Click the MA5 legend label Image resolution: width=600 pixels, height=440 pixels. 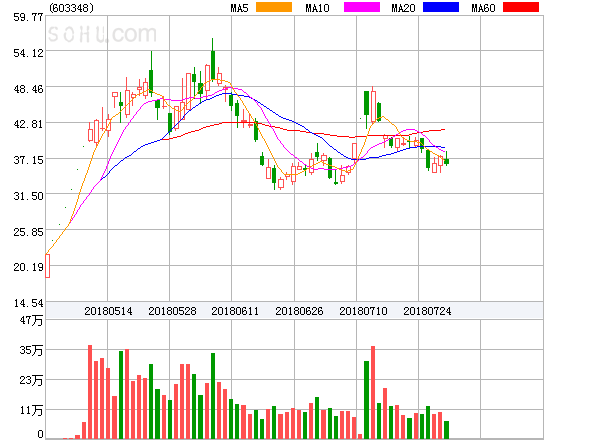tap(239, 8)
